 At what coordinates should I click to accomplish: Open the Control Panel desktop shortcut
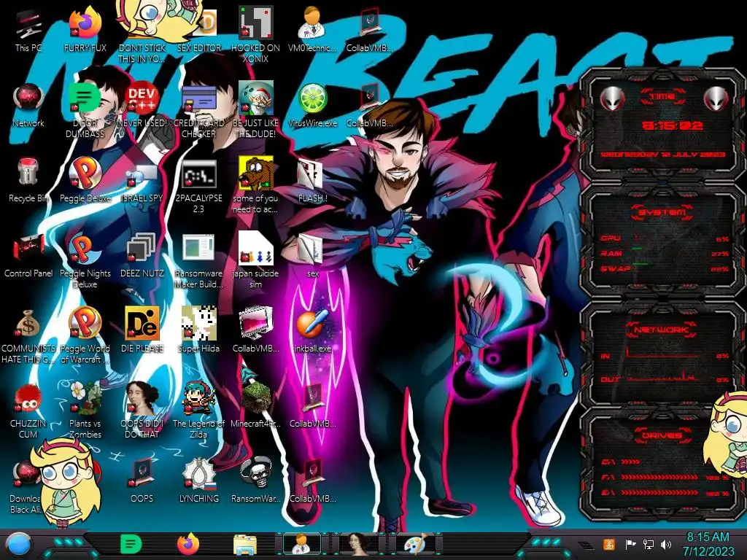click(x=28, y=256)
